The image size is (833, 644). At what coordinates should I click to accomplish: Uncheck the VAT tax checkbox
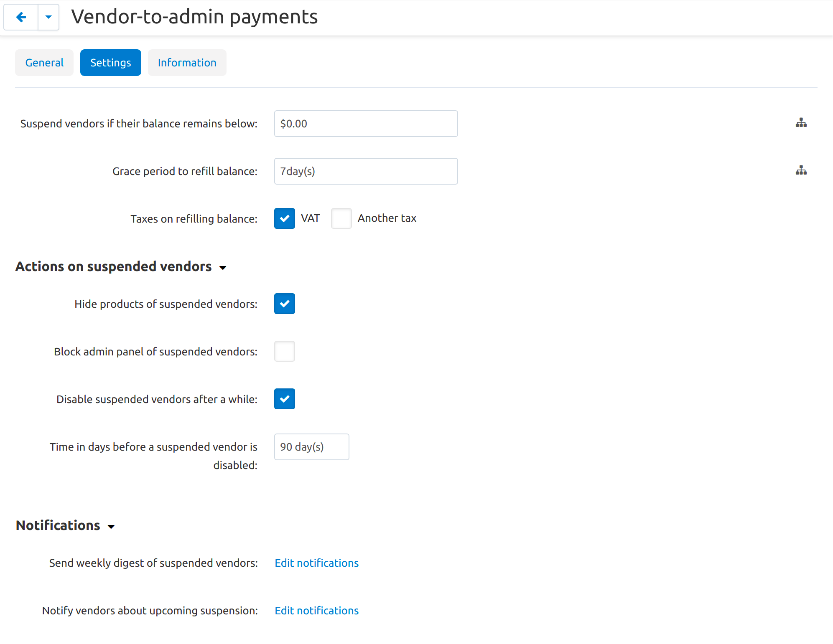(x=285, y=218)
